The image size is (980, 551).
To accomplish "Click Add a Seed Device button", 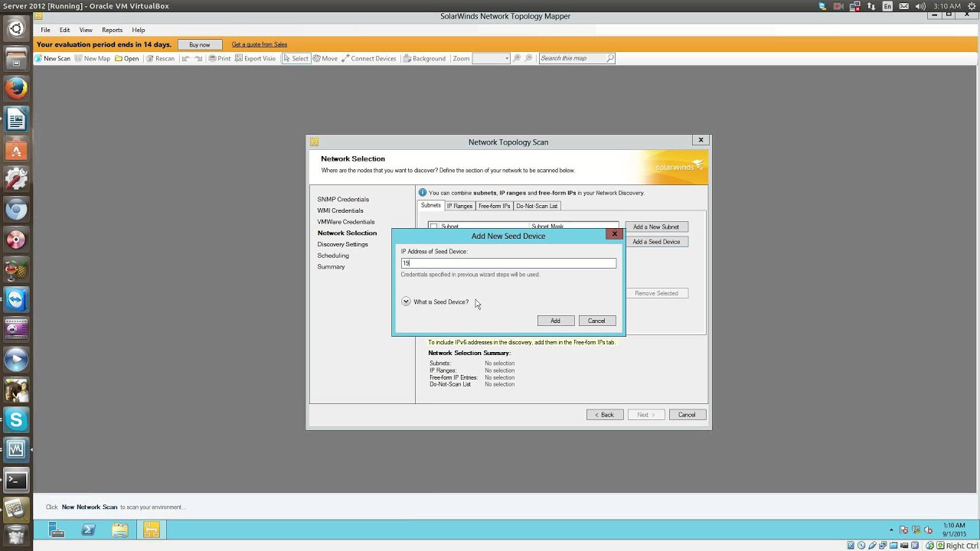I will coord(656,242).
